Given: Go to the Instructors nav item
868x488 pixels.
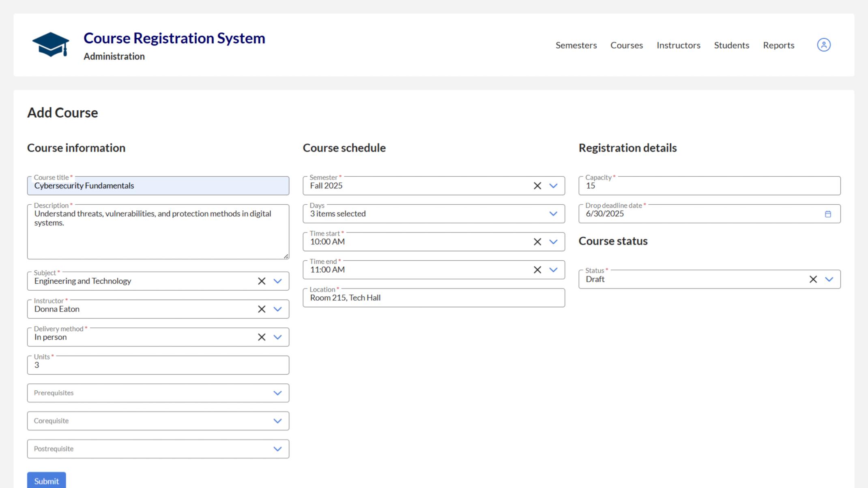Looking at the screenshot, I should [679, 45].
